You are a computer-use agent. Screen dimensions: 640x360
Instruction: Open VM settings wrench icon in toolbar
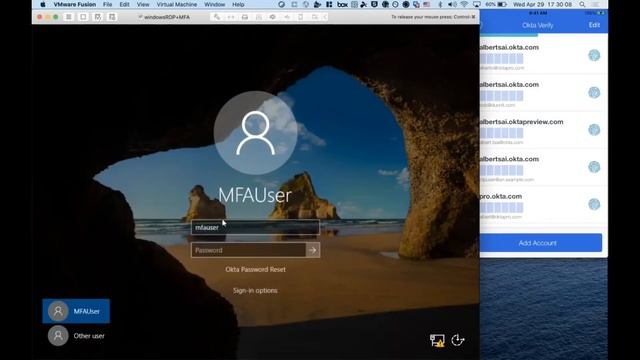coord(217,17)
